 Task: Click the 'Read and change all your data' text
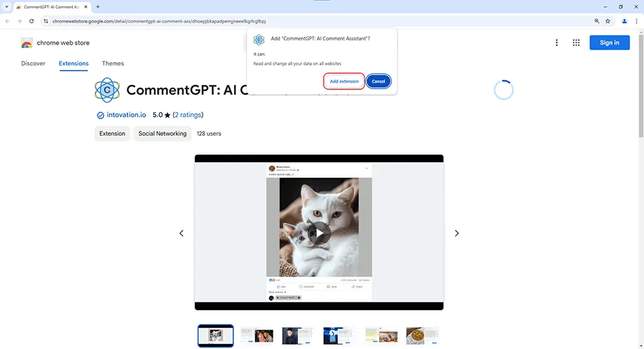[x=297, y=63]
